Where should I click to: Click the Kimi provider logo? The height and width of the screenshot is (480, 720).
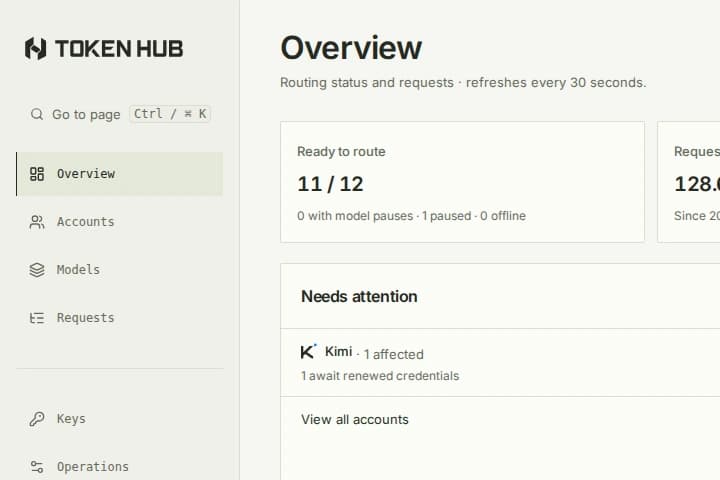(308, 351)
